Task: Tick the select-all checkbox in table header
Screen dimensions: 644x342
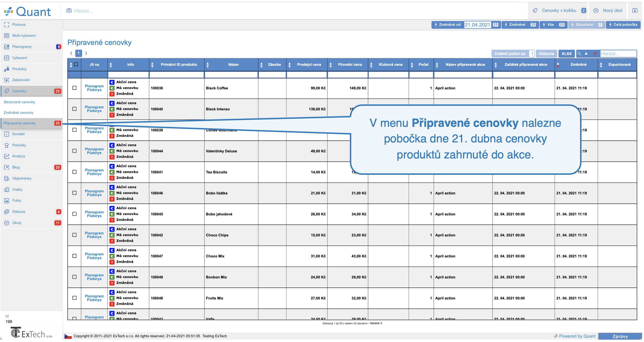Action: click(76, 64)
